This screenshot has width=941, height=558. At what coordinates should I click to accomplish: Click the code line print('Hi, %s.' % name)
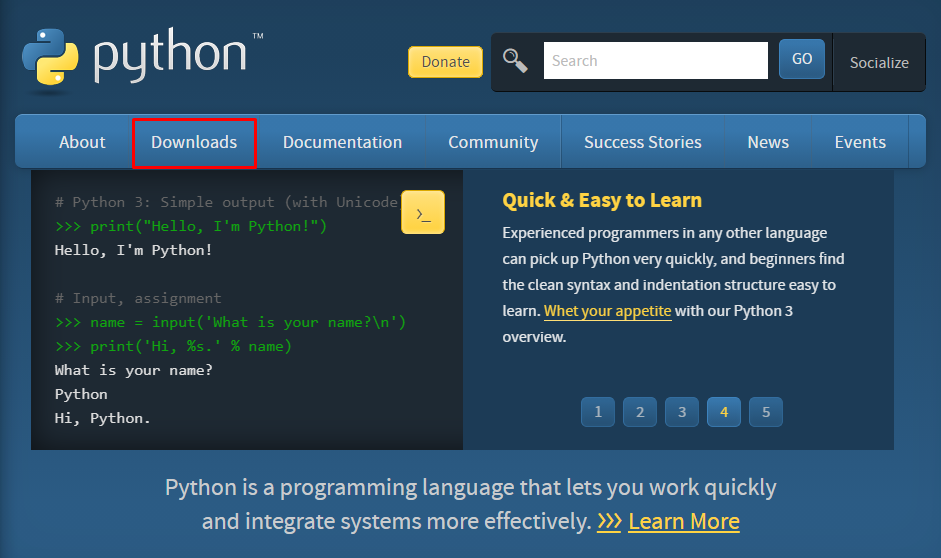173,346
